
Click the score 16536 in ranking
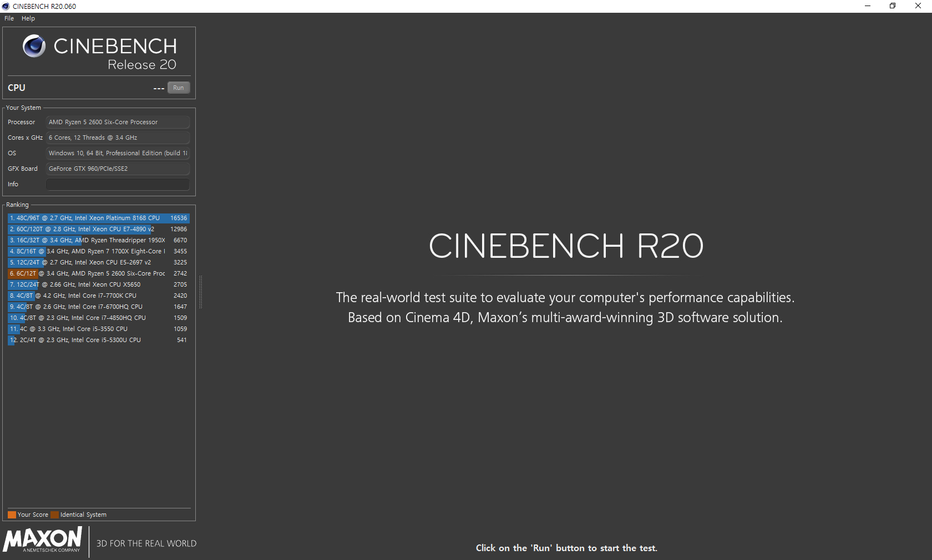tap(179, 218)
